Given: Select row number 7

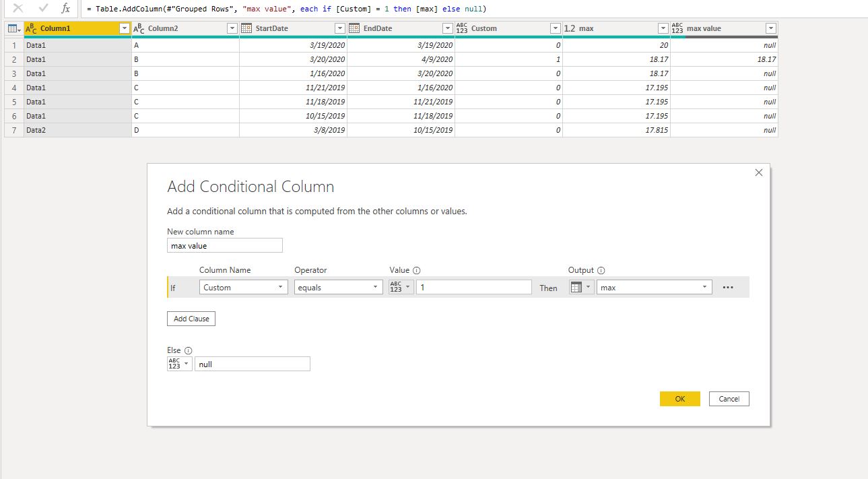Looking at the screenshot, I should pyautogui.click(x=14, y=130).
